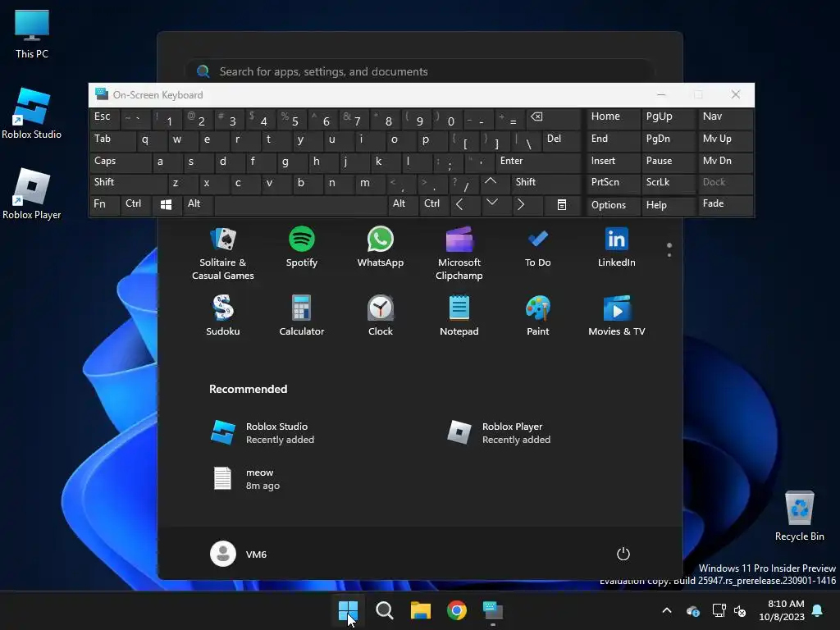Toggle the left Shift key
The height and width of the screenshot is (630, 840).
(128, 183)
